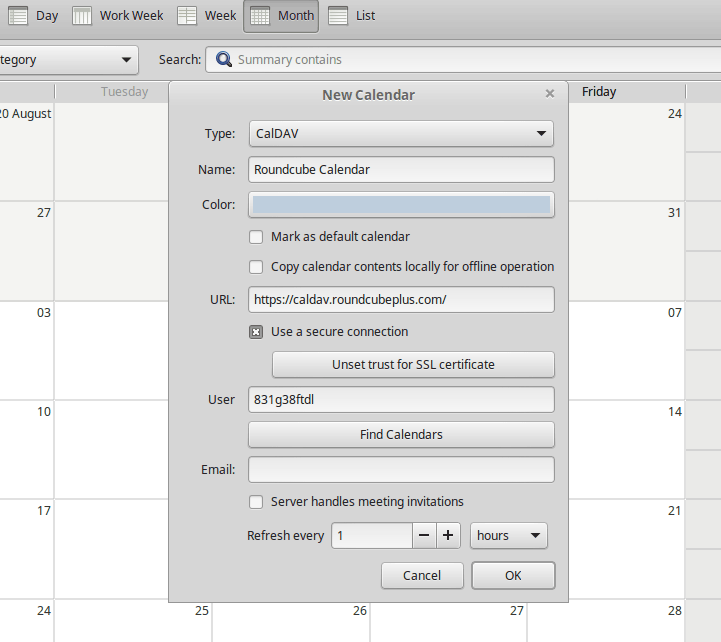This screenshot has height=642, width=721.
Task: Increase refresh interval with plus button
Action: [448, 535]
